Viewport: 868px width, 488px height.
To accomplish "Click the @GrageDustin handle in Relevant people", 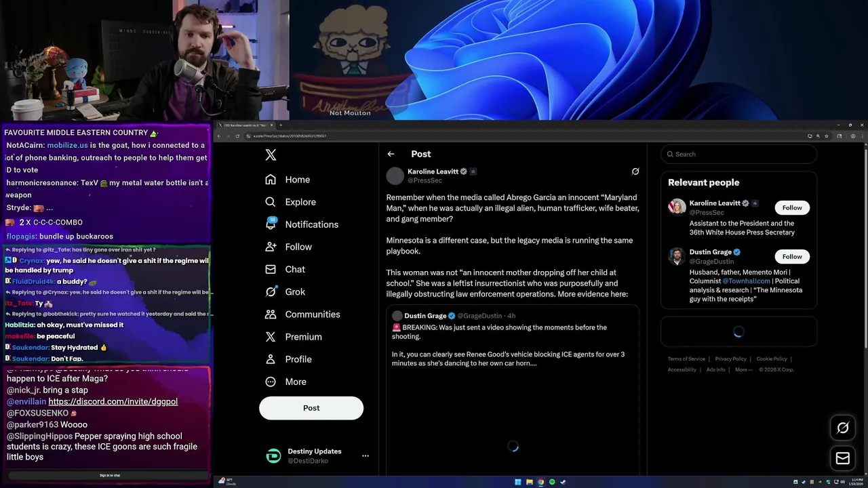I will point(712,261).
